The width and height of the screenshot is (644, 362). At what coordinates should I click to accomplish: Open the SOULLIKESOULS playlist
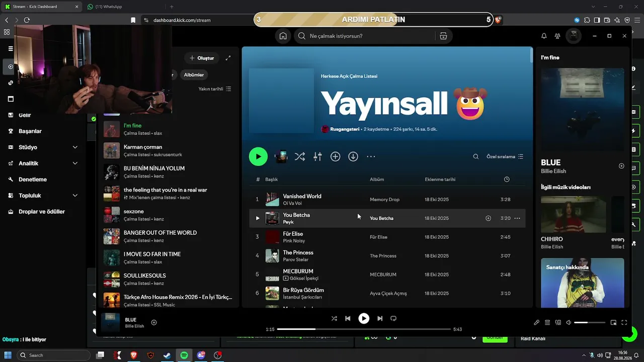pos(168,279)
